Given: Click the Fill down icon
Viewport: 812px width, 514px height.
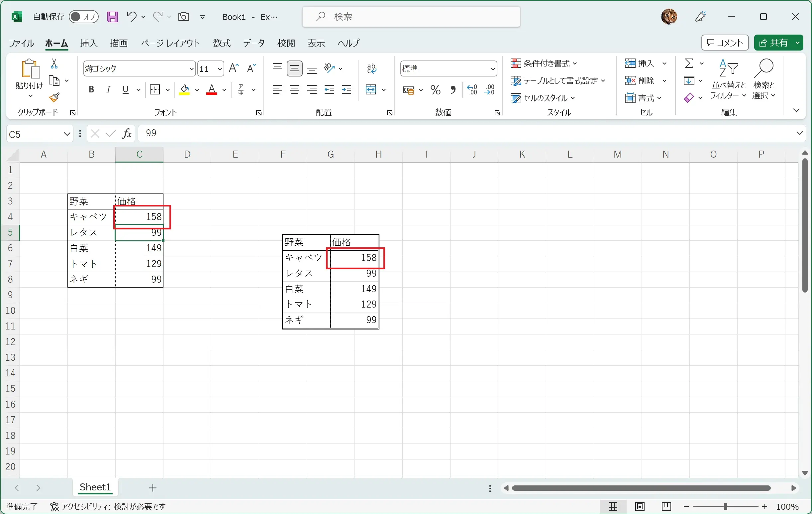Looking at the screenshot, I should pyautogui.click(x=689, y=81).
